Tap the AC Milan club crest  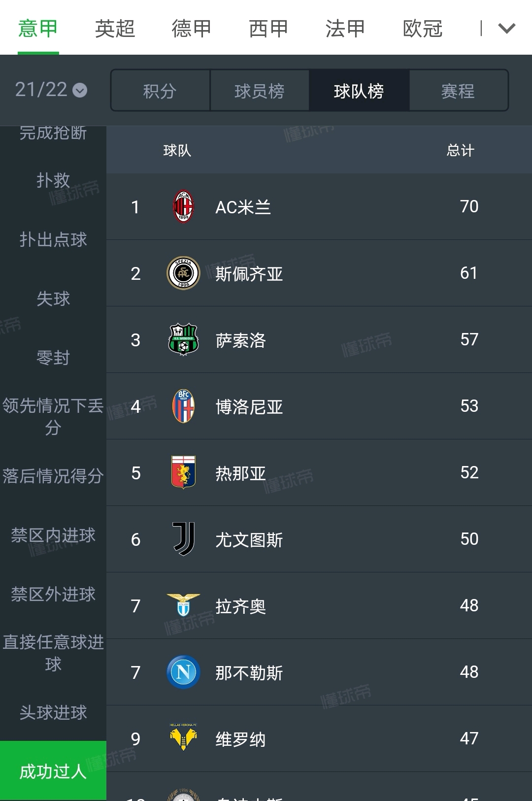[183, 206]
